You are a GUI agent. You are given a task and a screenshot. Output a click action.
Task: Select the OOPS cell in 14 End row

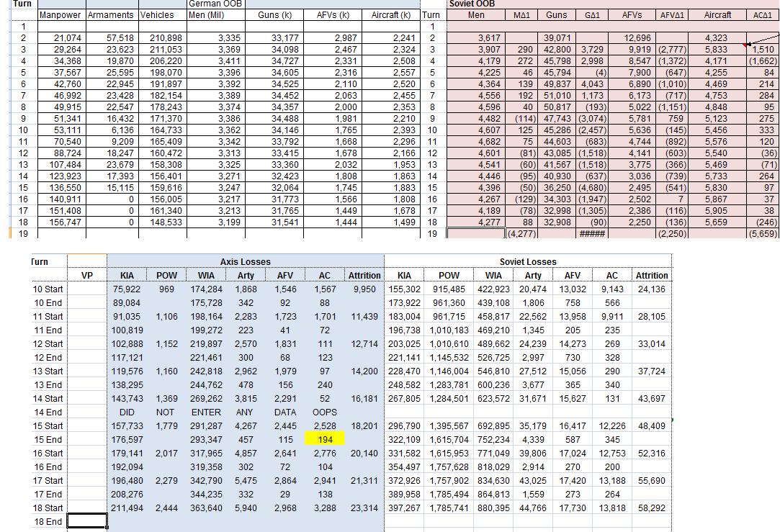click(x=325, y=412)
